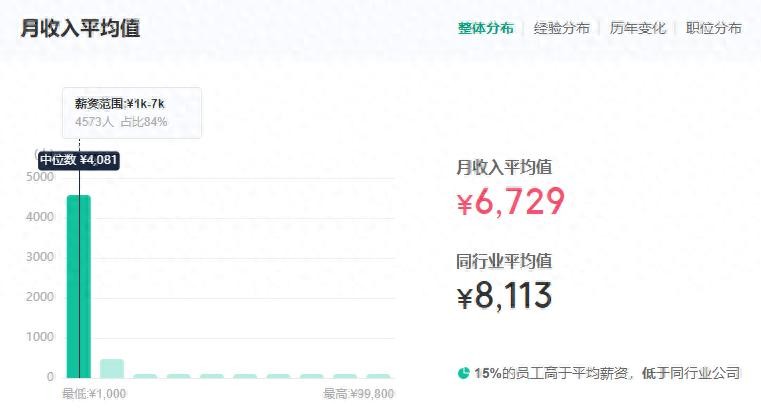Click the last bar near 最高 ¥99,800
Screen dimensions: 761x416
click(378, 376)
